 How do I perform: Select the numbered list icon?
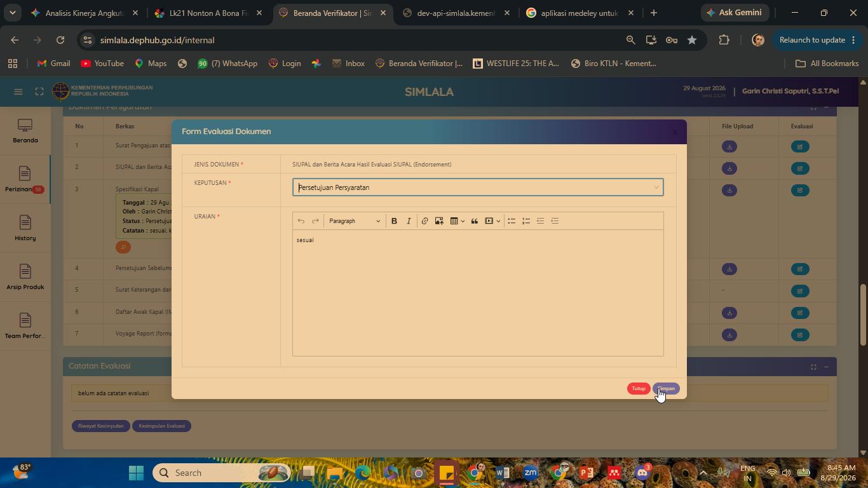(x=526, y=221)
